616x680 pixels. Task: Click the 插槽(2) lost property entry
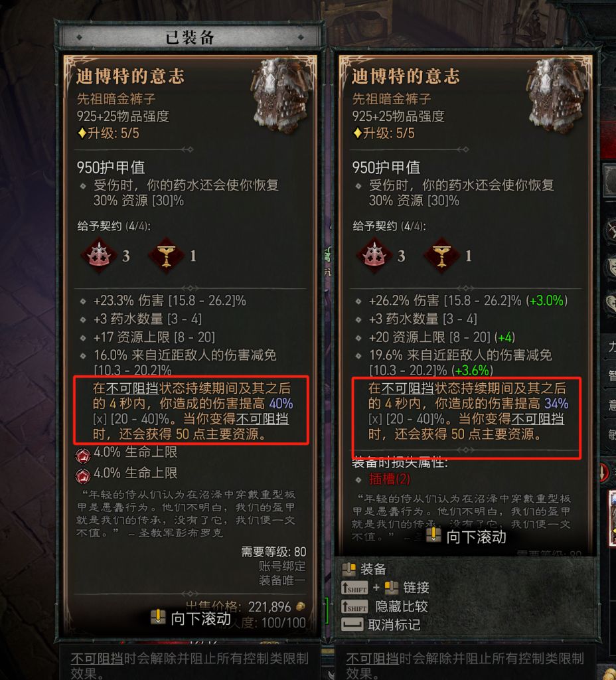[x=389, y=479]
